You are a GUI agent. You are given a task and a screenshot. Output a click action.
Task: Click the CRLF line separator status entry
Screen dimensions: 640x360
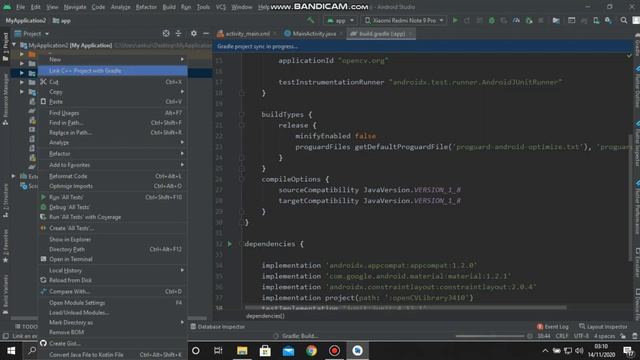pos(562,336)
